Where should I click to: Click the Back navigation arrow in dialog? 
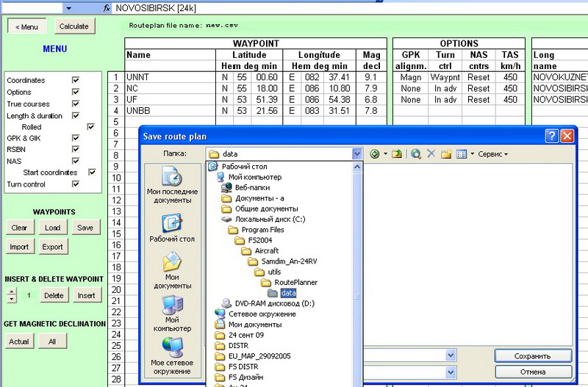coord(375,154)
